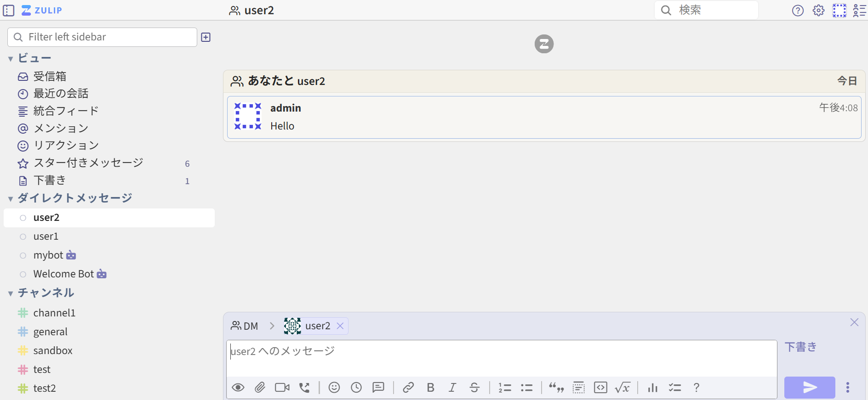Screen dimensions: 868x400
Task: Click the attach file paperclip icon
Action: (x=260, y=388)
